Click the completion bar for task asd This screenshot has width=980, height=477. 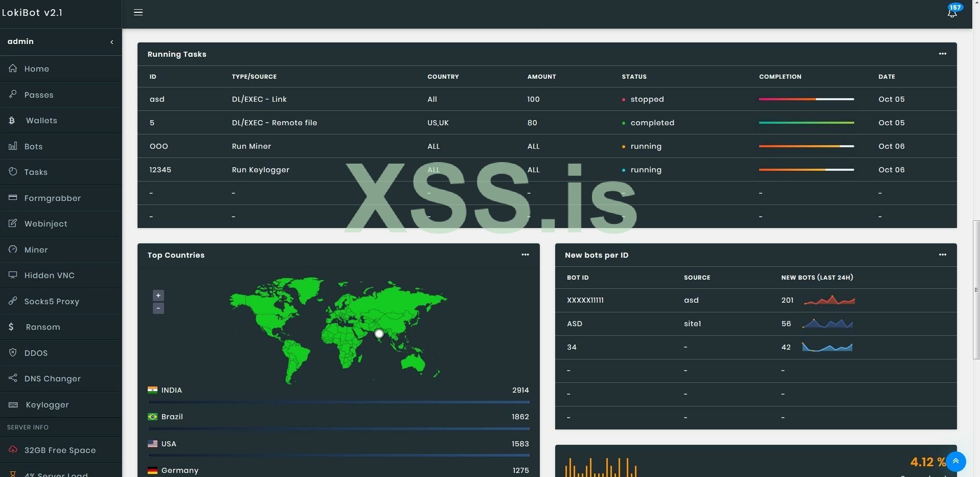point(806,99)
